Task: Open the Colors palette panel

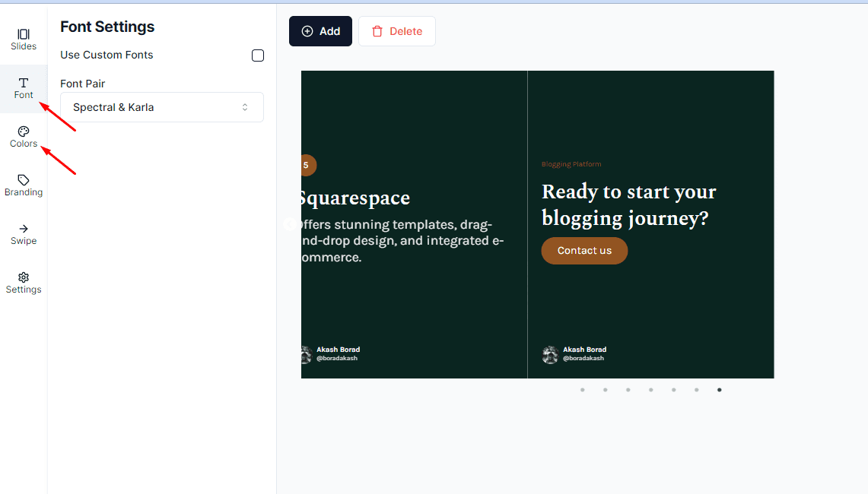Action: [x=24, y=138]
